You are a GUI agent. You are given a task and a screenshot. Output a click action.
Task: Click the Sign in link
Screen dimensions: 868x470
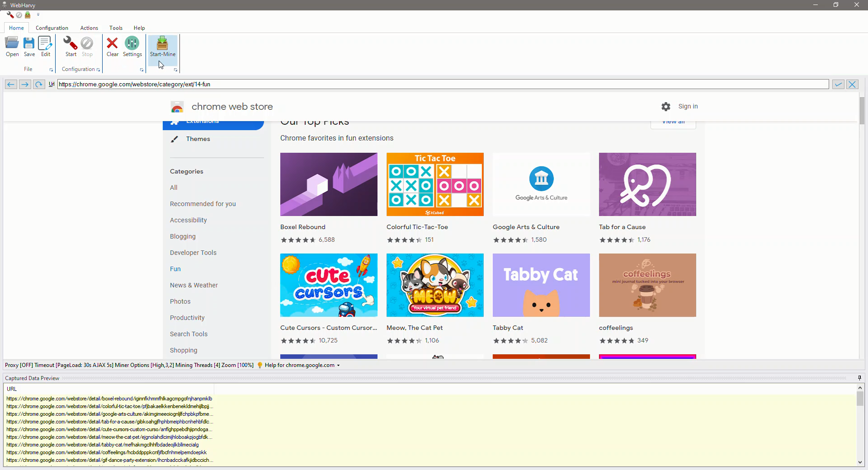688,107
